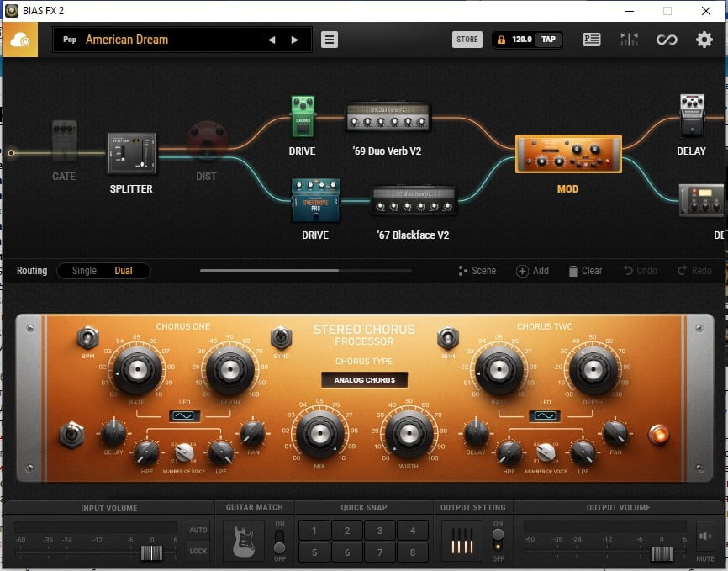The width and height of the screenshot is (728, 571).
Task: Click the Redo button
Action: [694, 271]
